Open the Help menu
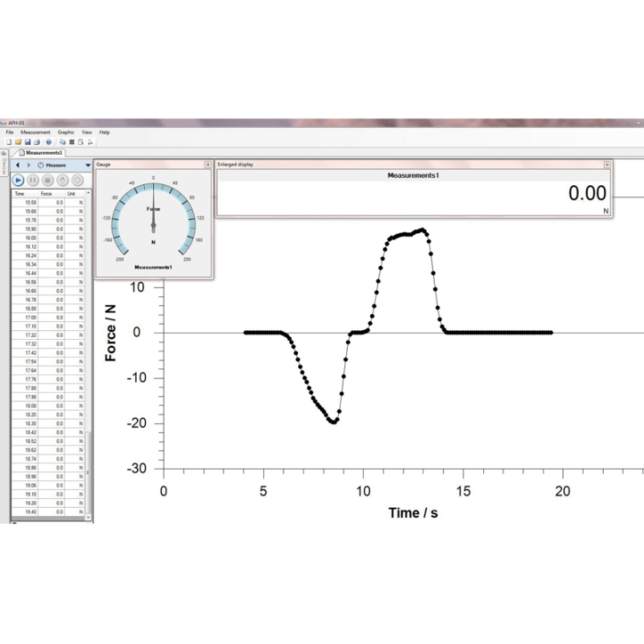The width and height of the screenshot is (644, 644). click(105, 132)
